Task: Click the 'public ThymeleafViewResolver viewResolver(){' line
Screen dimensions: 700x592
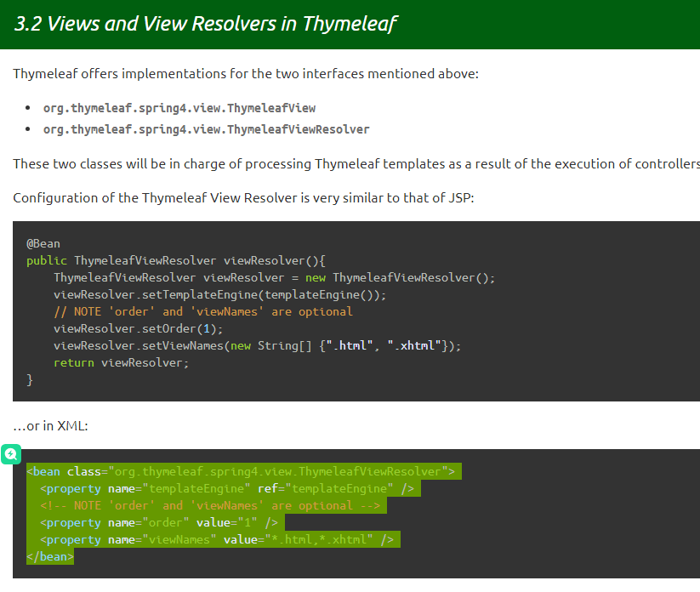Action: tap(176, 261)
